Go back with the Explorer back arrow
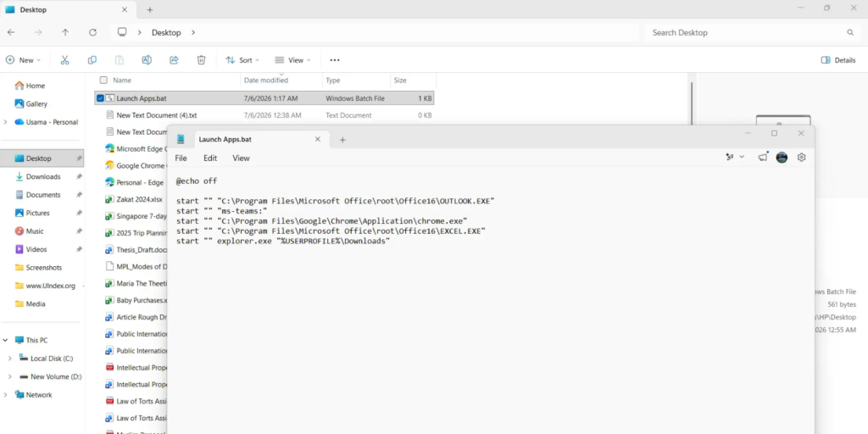 (11, 33)
